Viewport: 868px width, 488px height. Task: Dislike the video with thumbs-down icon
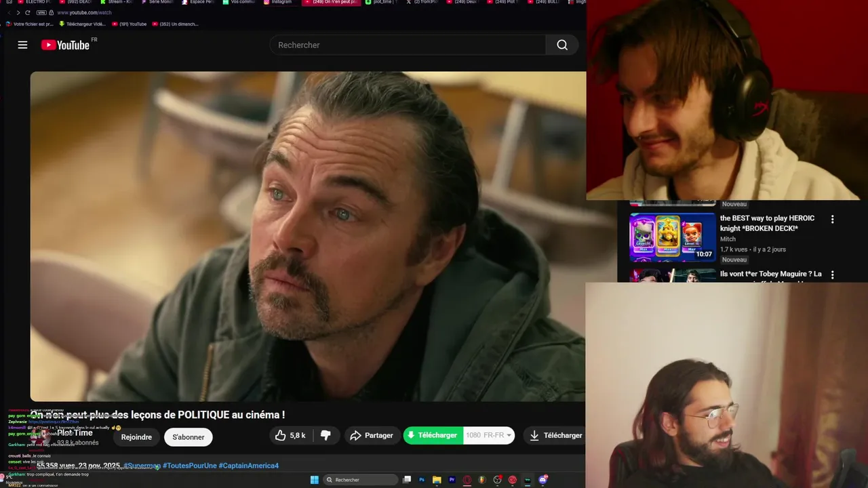coord(325,435)
